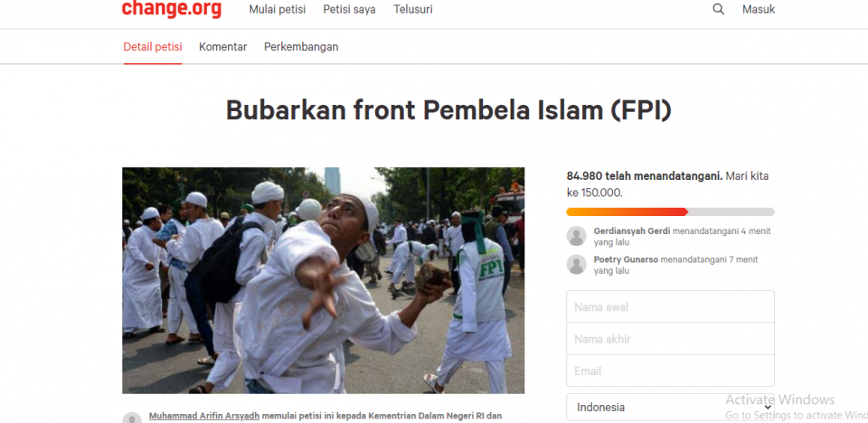Go to the Telusuri page
The image size is (868, 423).
413,9
